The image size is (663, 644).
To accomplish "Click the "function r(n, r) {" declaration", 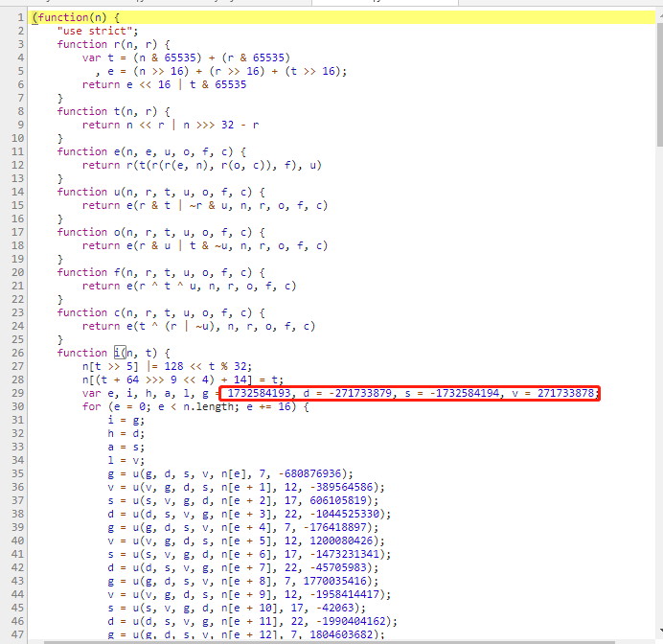I will [114, 44].
